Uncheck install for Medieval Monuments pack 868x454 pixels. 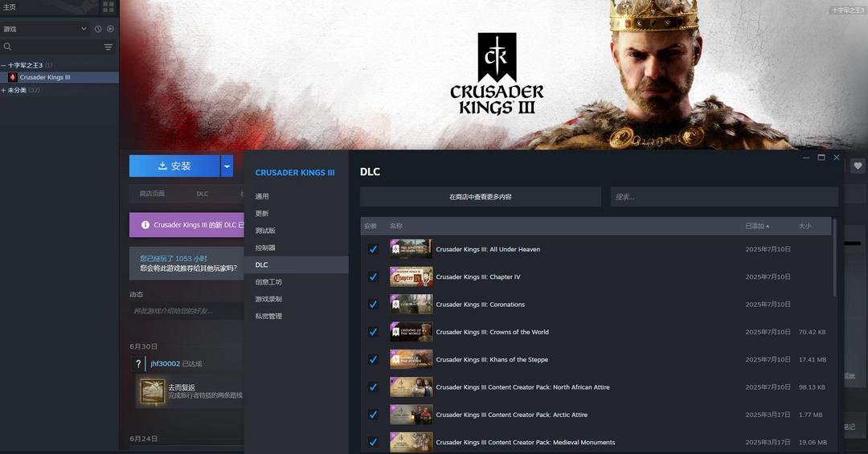coord(373,443)
